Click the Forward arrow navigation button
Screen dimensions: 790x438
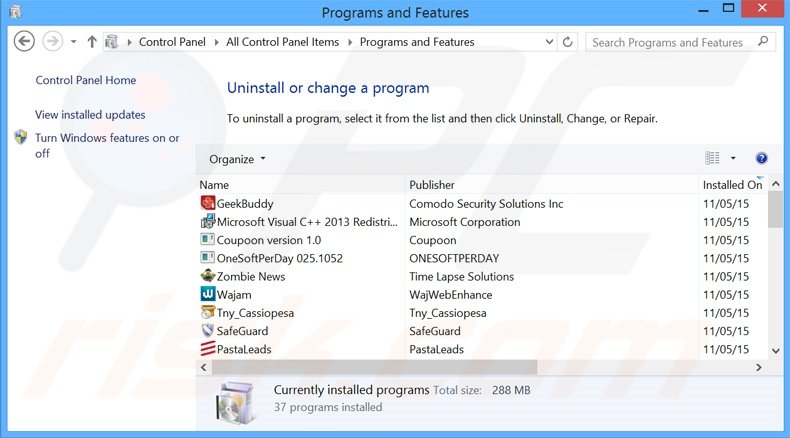(x=52, y=41)
